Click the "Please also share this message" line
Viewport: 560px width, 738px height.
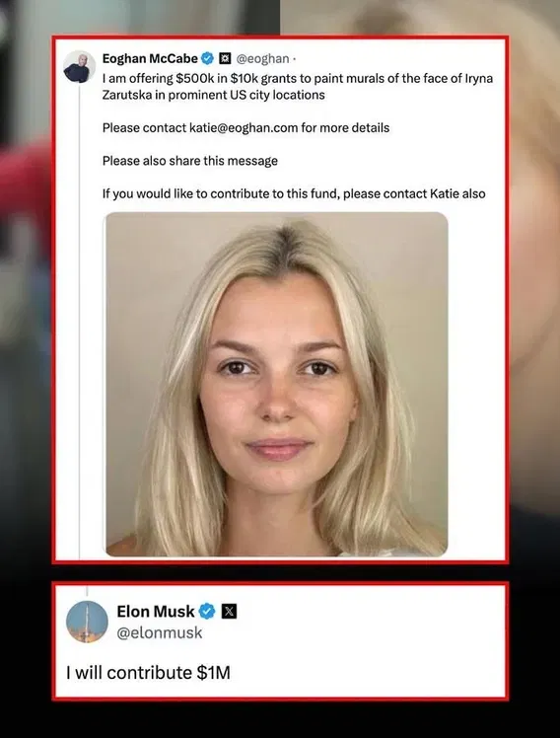pos(190,161)
